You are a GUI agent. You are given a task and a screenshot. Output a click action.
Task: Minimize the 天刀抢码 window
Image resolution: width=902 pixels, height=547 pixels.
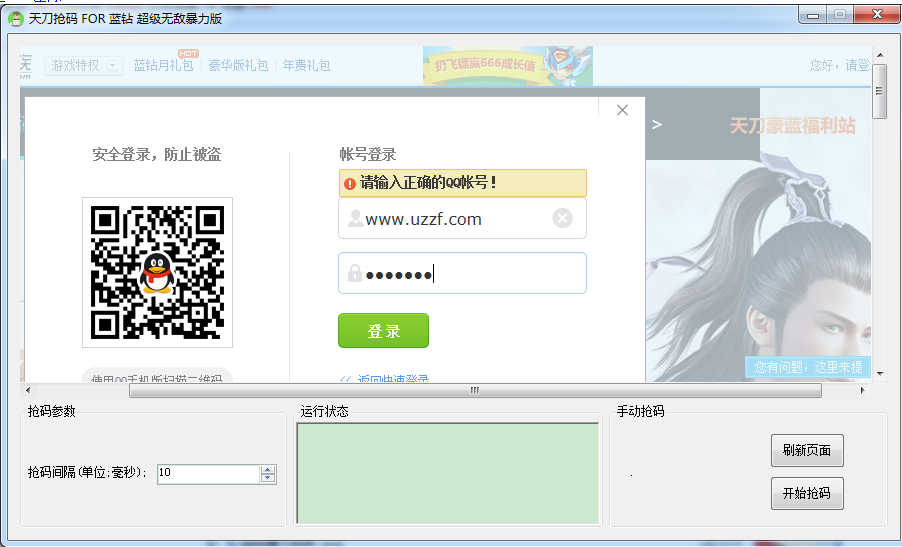(813, 15)
